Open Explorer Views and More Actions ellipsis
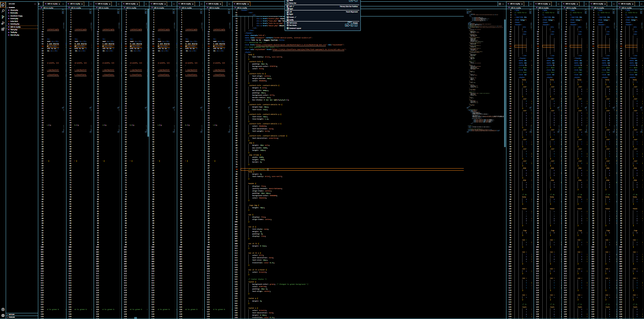Image resolution: width=644 pixels, height=319 pixels. pyautogui.click(x=35, y=4)
